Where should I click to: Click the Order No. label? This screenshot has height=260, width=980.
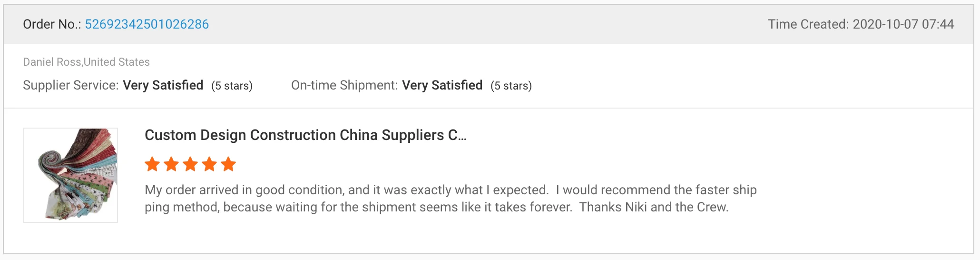click(x=52, y=24)
